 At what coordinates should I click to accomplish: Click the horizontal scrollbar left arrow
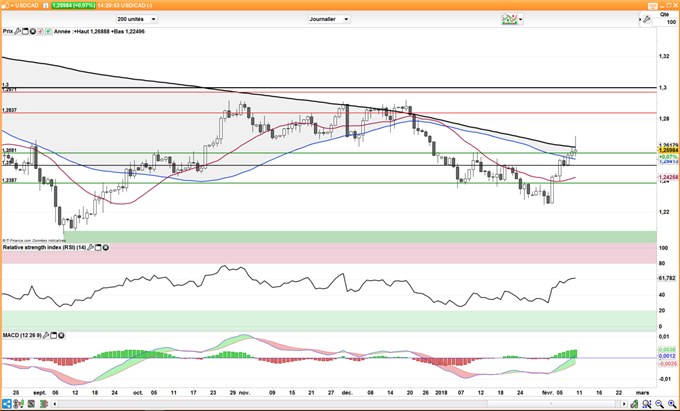55,404
